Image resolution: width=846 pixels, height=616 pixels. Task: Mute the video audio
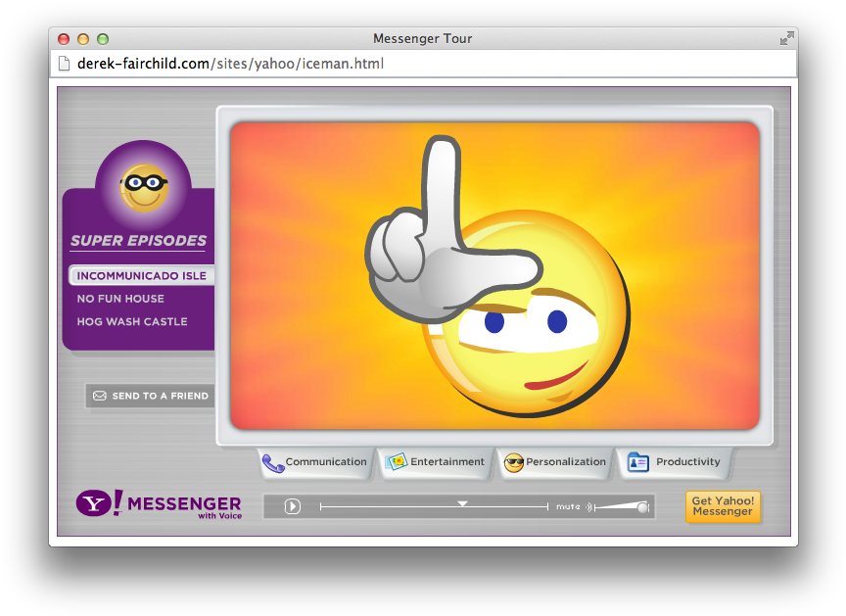(x=569, y=507)
